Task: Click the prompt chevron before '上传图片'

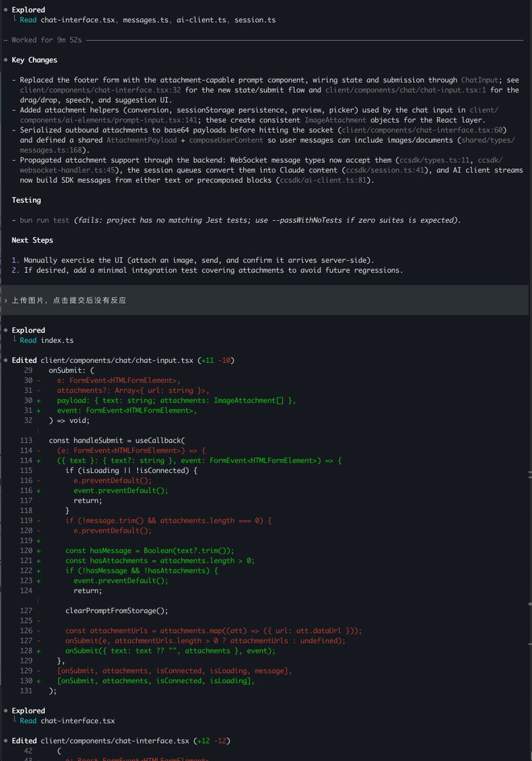Action: [x=6, y=300]
